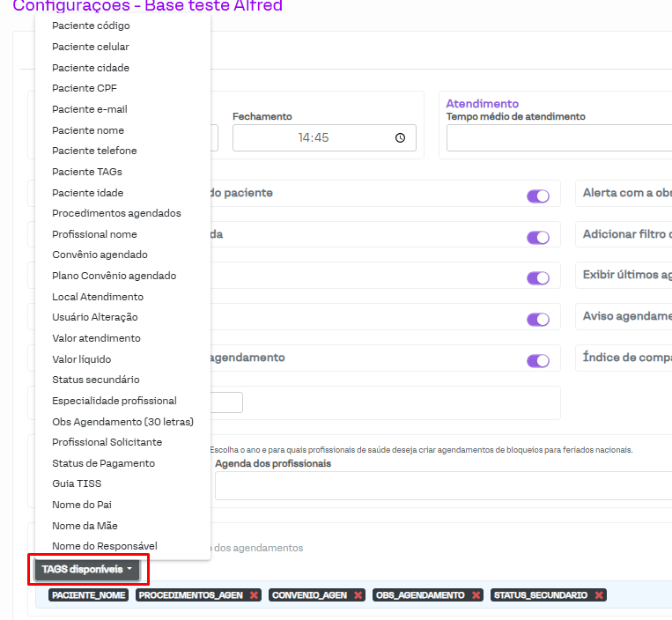The image size is (672, 620).
Task: Choose 'Paciente CPF' menu entry
Action: click(85, 88)
